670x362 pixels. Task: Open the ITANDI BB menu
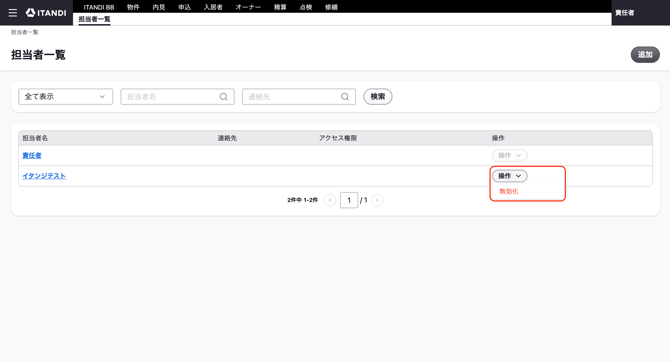click(x=99, y=7)
